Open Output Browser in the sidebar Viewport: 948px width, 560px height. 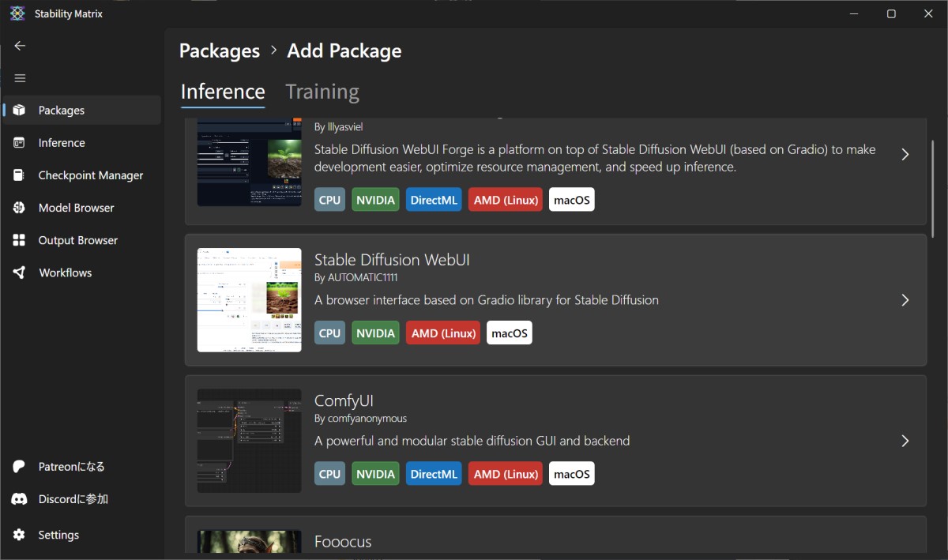pos(82,240)
